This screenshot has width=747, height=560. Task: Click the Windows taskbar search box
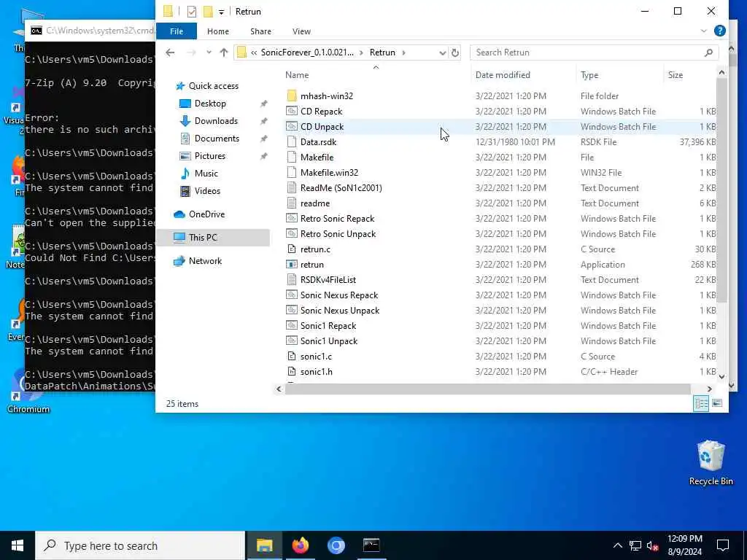140,545
